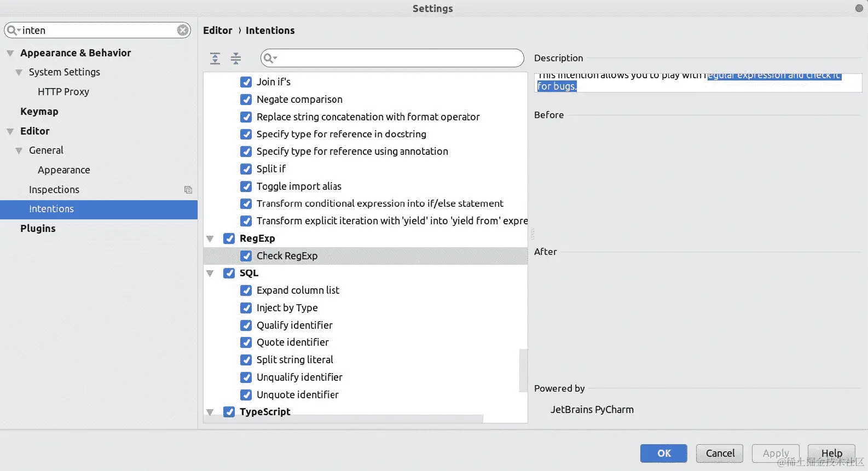Uncheck the Check RegExp intention

(246, 255)
